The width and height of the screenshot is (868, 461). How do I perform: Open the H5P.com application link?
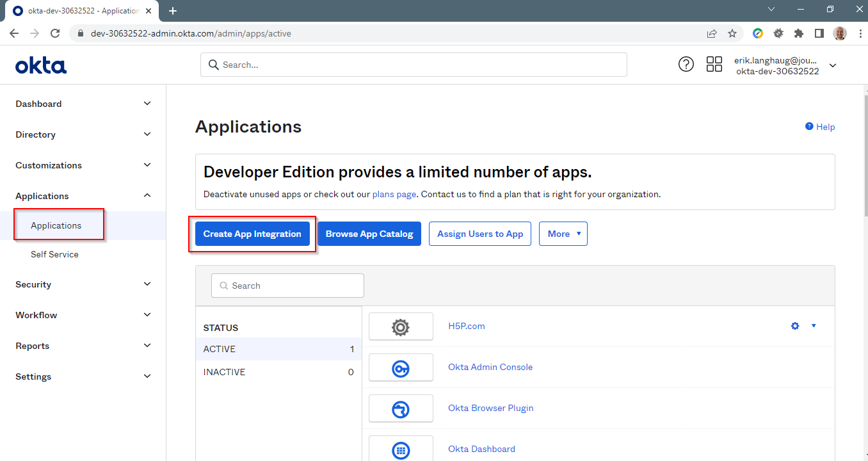tap(467, 326)
